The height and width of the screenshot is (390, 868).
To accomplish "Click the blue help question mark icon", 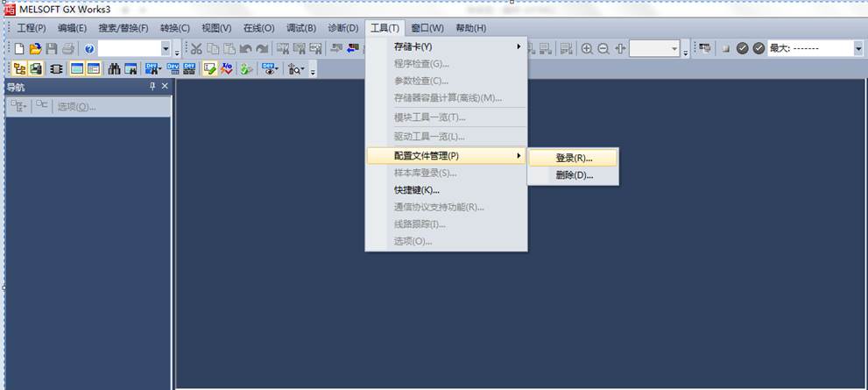I will coord(89,49).
